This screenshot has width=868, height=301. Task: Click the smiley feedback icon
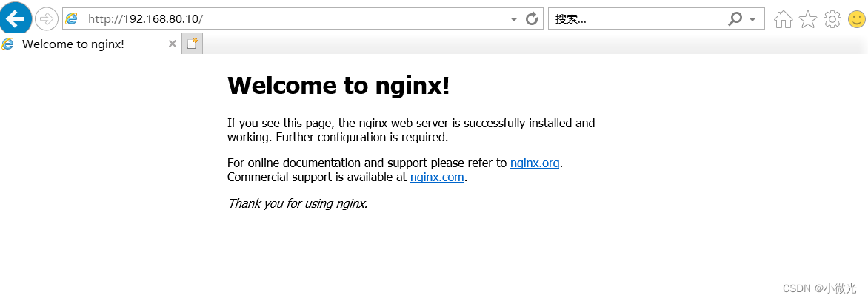click(856, 19)
